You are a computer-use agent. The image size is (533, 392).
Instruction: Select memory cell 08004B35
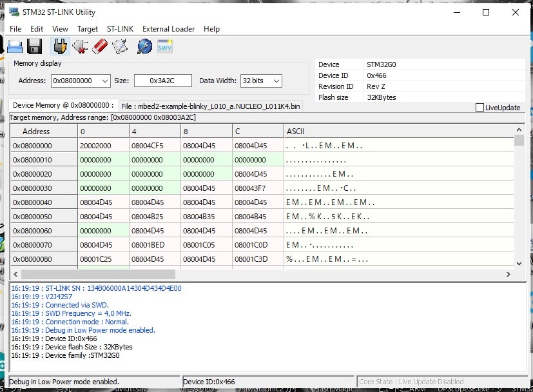pyautogui.click(x=206, y=217)
